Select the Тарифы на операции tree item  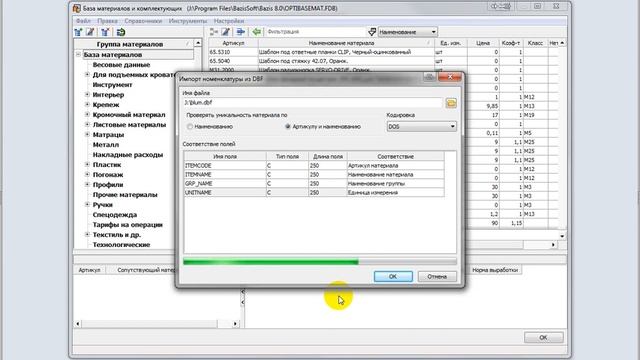coord(127,224)
